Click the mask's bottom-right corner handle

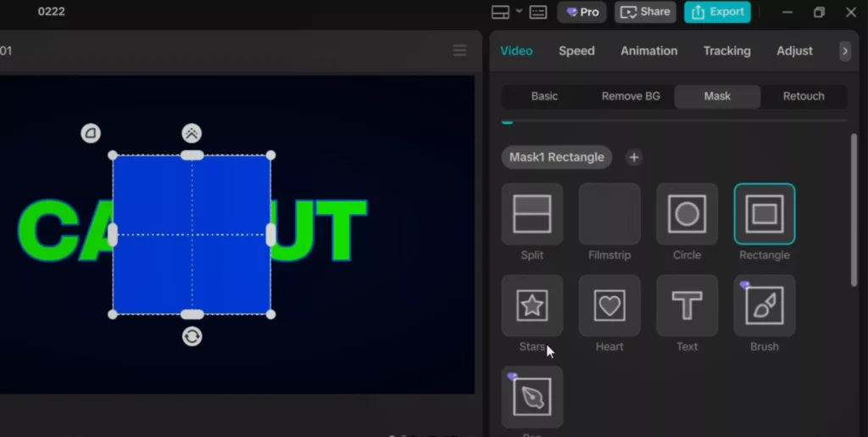pos(270,315)
